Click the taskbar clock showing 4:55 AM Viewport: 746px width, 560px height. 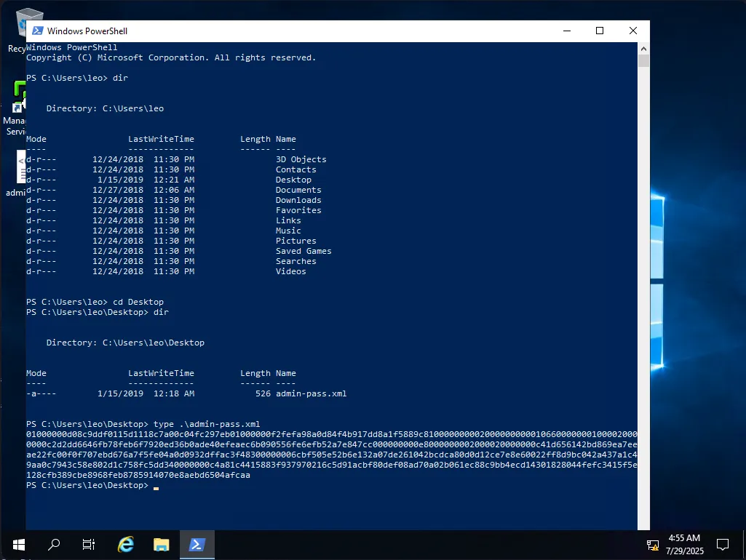(x=684, y=544)
